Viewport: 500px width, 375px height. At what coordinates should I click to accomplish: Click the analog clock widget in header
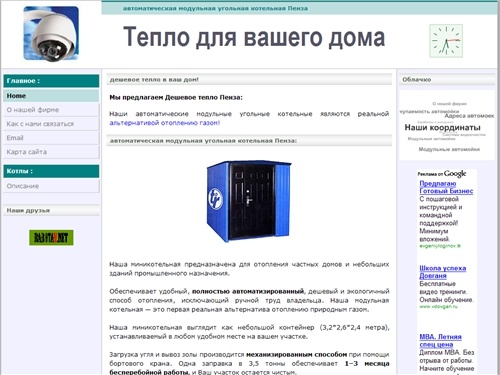[x=446, y=41]
